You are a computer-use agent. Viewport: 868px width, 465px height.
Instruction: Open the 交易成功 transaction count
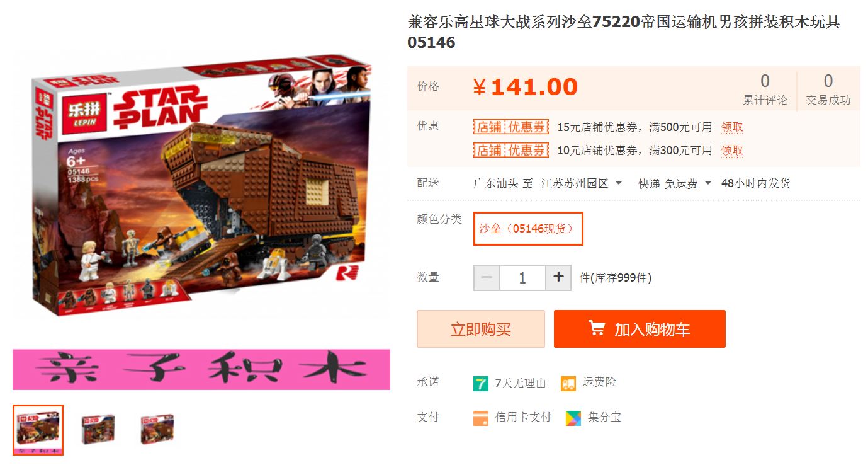[x=828, y=89]
